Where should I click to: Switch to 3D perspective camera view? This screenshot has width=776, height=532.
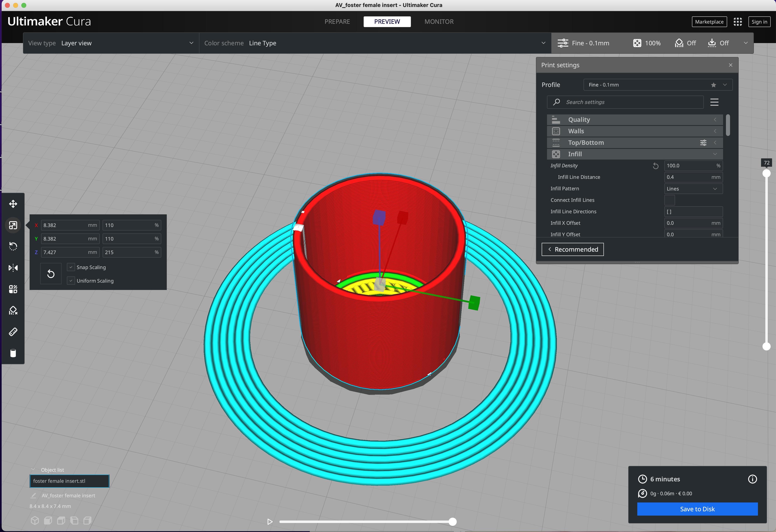click(x=35, y=521)
